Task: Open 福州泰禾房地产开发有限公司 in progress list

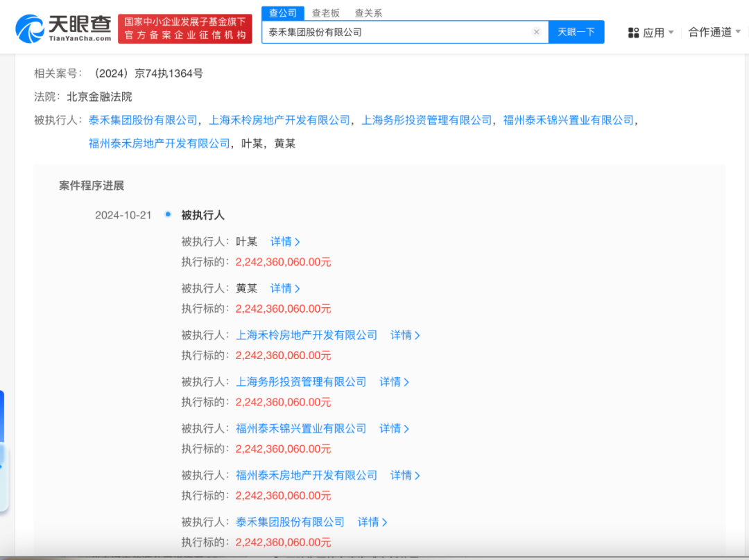Action: (307, 476)
